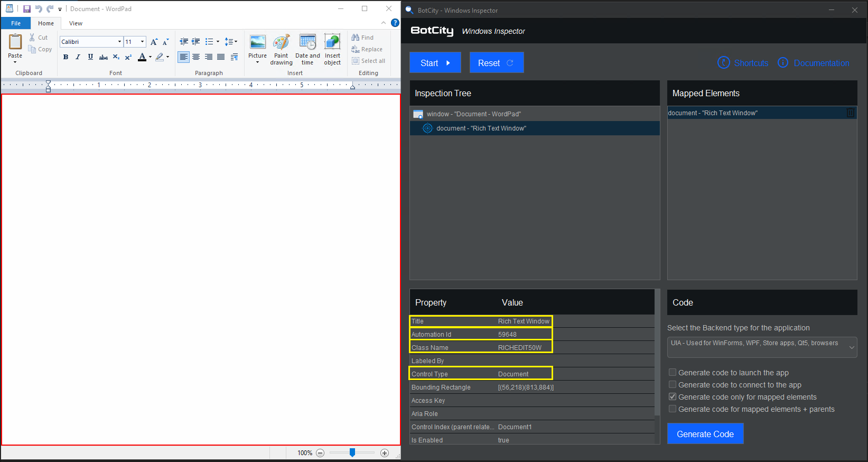The image size is (868, 462).
Task: Click the Grow font icon
Action: coord(154,42)
